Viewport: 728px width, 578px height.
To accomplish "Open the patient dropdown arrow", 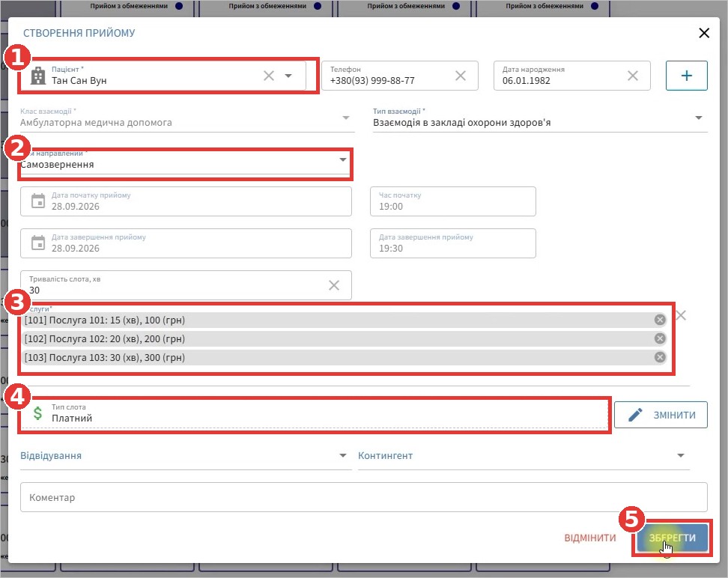I will click(x=288, y=76).
